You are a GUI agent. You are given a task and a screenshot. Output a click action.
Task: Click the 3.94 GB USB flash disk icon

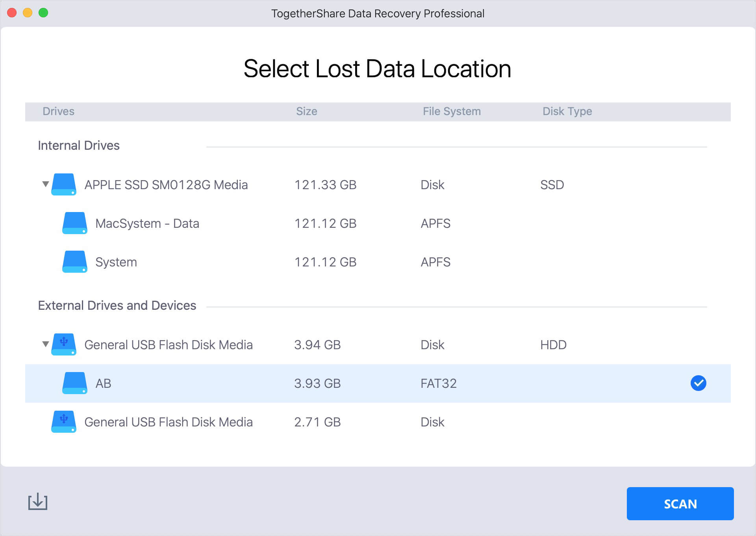click(64, 344)
